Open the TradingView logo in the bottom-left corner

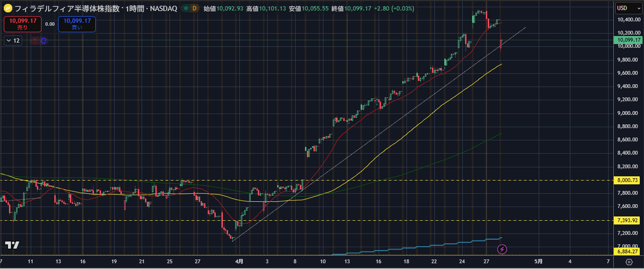pyautogui.click(x=12, y=245)
